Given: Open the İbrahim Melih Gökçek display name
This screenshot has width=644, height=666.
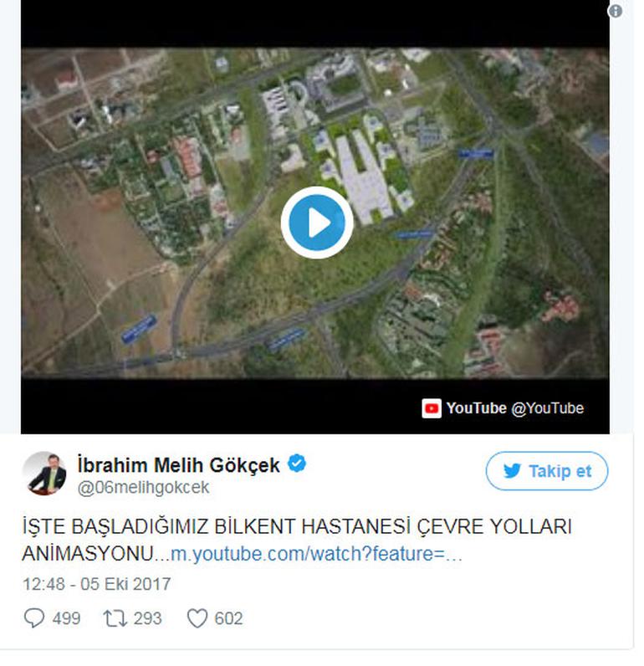Looking at the screenshot, I should [x=178, y=464].
